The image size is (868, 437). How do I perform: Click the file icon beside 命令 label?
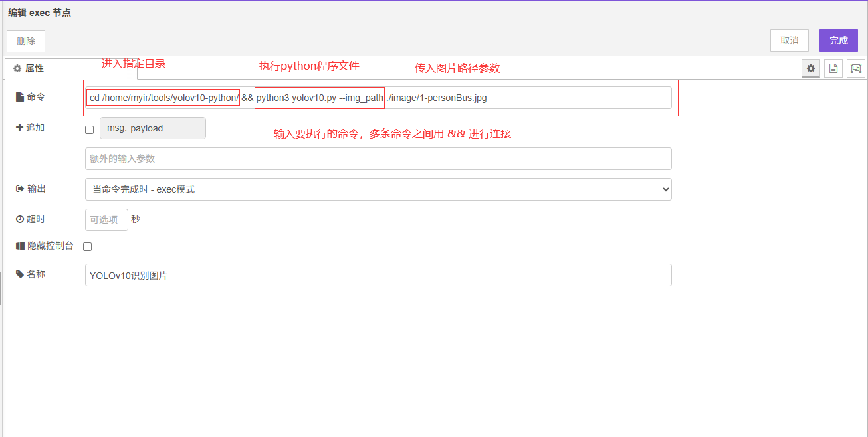(x=20, y=98)
